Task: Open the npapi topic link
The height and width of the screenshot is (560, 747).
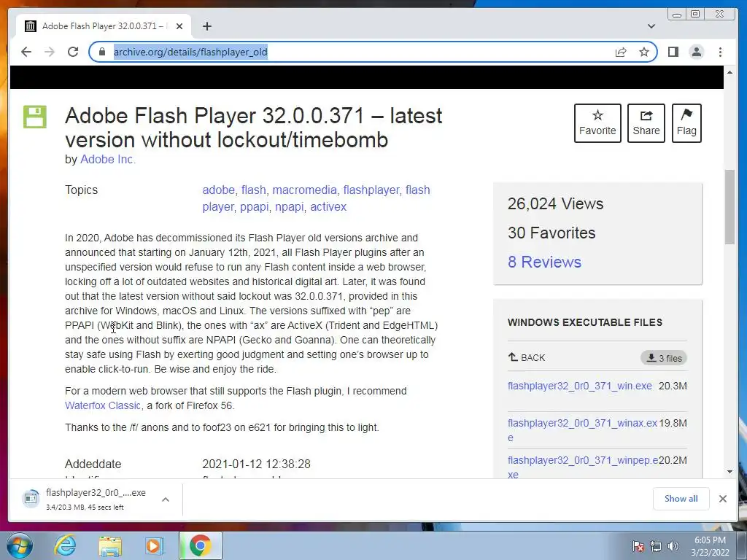Action: pyautogui.click(x=289, y=207)
